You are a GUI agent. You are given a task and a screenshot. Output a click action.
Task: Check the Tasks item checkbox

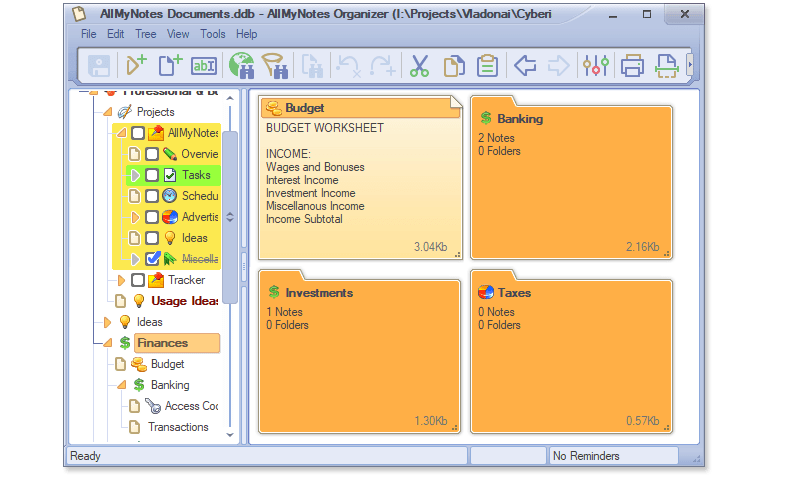(152, 175)
